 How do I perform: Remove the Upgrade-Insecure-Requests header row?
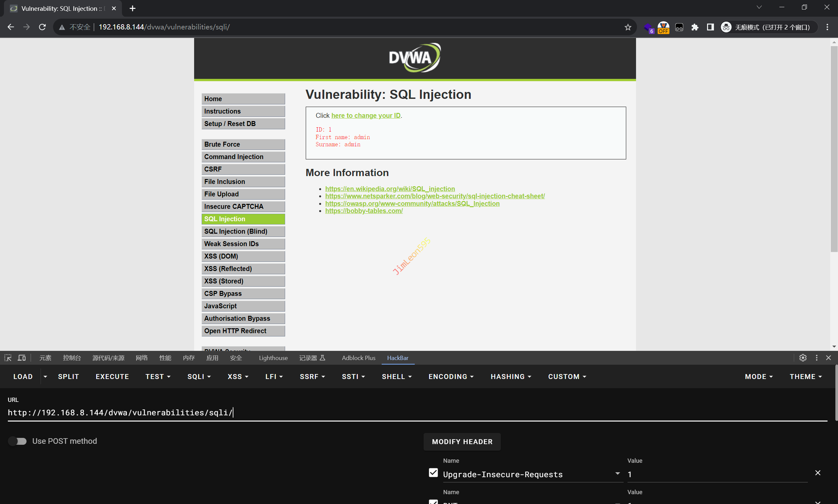818,473
